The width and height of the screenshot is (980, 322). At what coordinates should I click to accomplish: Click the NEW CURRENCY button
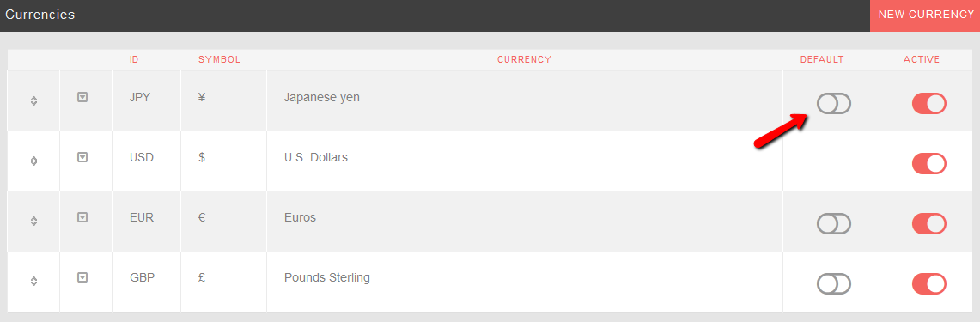point(925,15)
